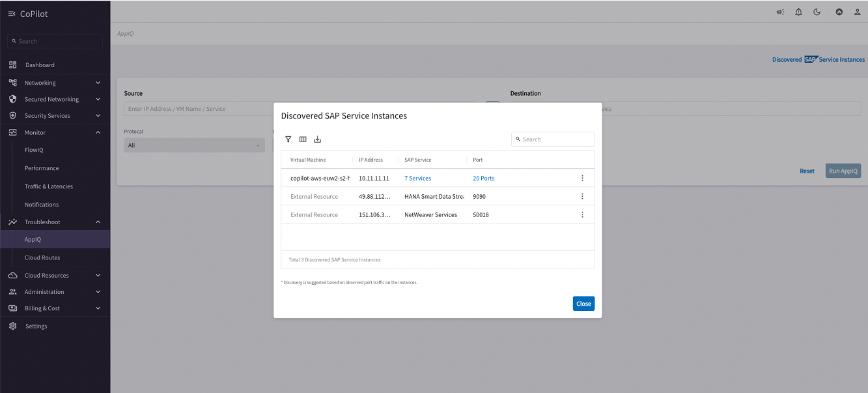
Task: Download the discovered SAP instances list
Action: 317,139
